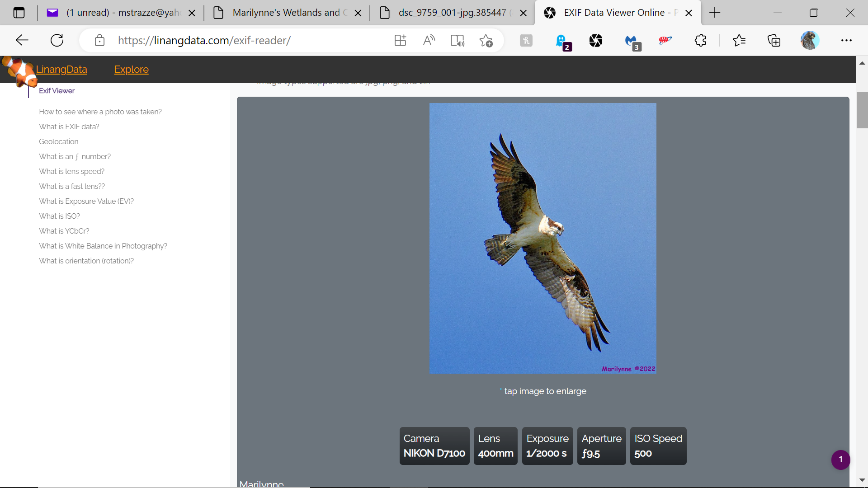The height and width of the screenshot is (488, 868).
Task: Open a new browser tab
Action: click(715, 13)
